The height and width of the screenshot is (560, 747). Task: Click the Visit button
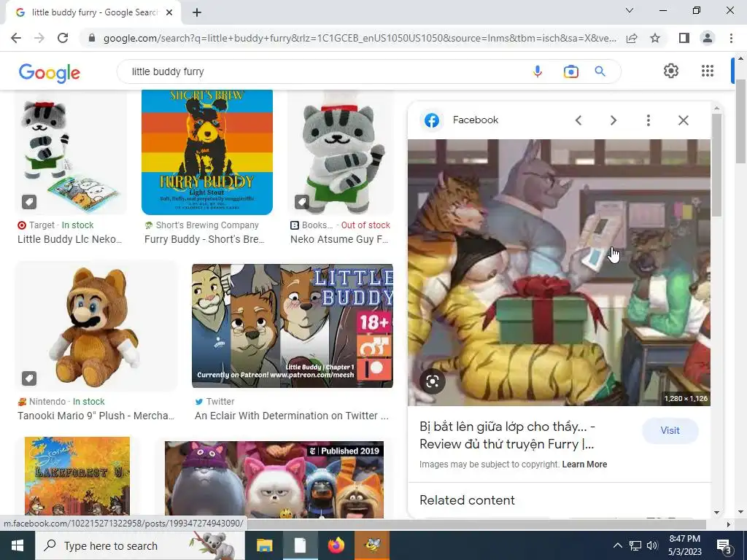point(670,430)
